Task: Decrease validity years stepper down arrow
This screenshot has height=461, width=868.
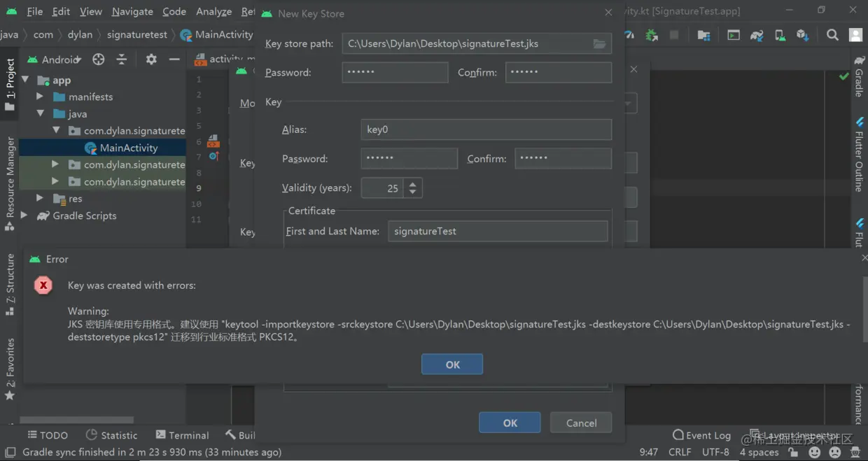Action: pos(413,192)
